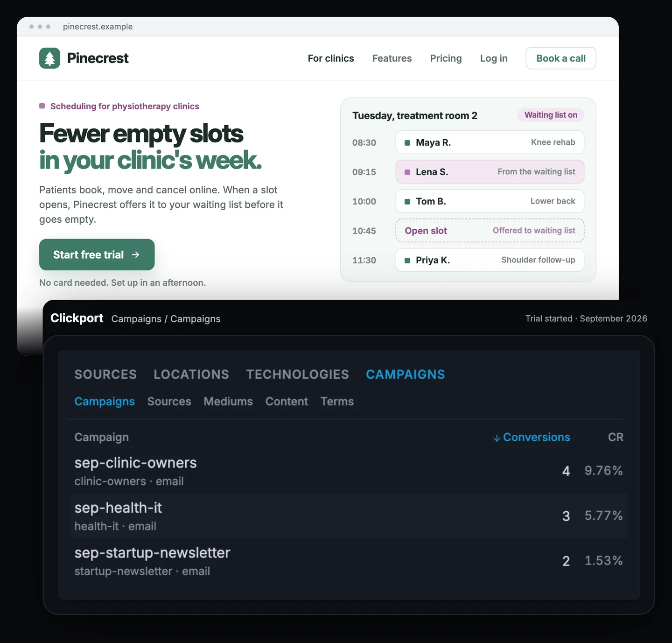Click the Campaign column header

click(x=102, y=438)
